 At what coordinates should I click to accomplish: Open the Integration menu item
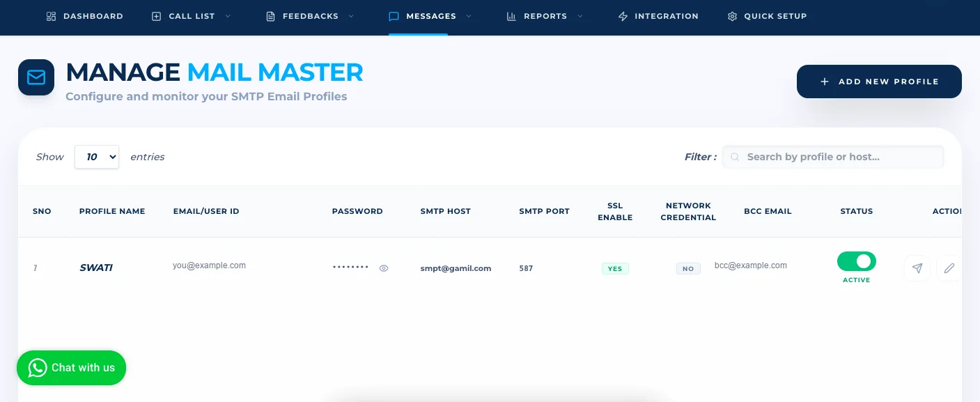658,16
